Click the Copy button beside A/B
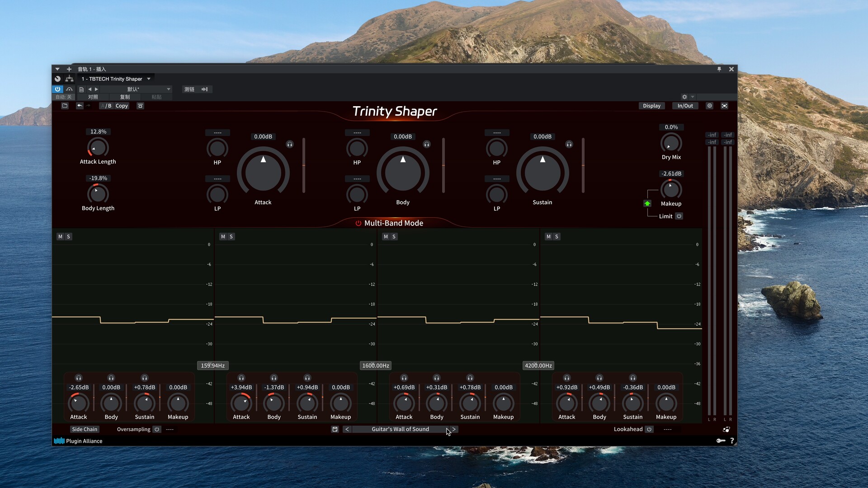Image resolution: width=868 pixels, height=488 pixels. tap(122, 106)
